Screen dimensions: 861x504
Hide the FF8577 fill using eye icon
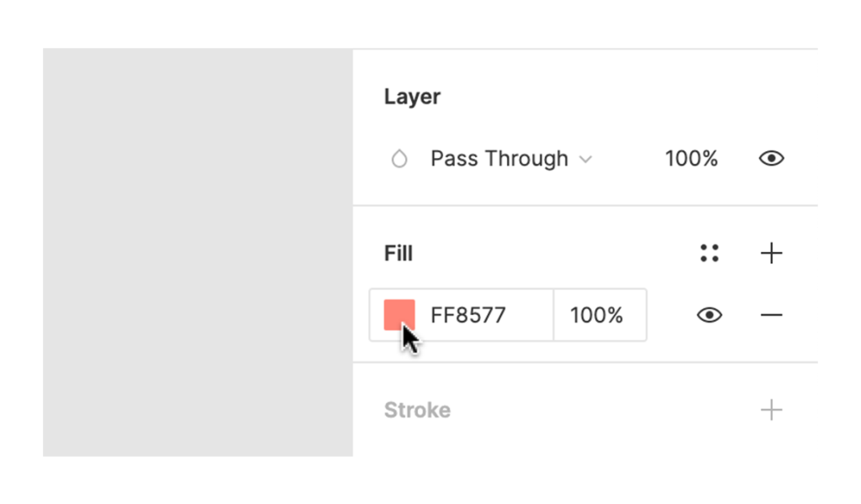click(709, 315)
